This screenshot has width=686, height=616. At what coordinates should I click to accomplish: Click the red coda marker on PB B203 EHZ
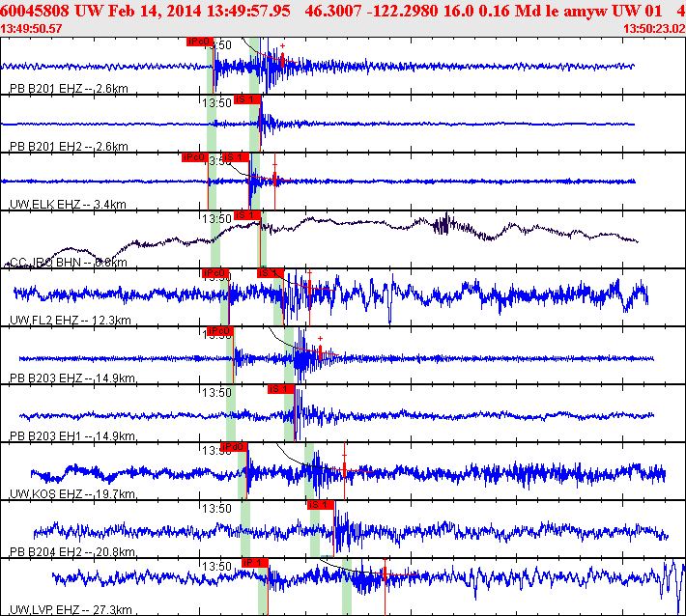pos(320,351)
